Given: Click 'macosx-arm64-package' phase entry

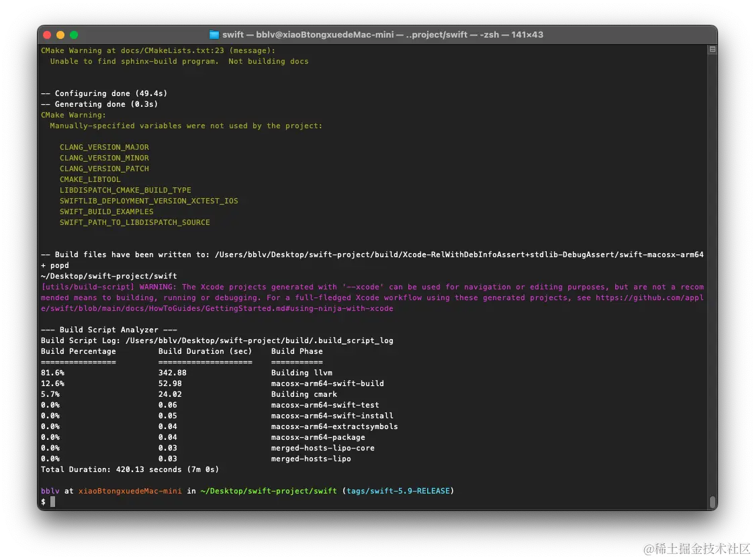Looking at the screenshot, I should pyautogui.click(x=318, y=437).
